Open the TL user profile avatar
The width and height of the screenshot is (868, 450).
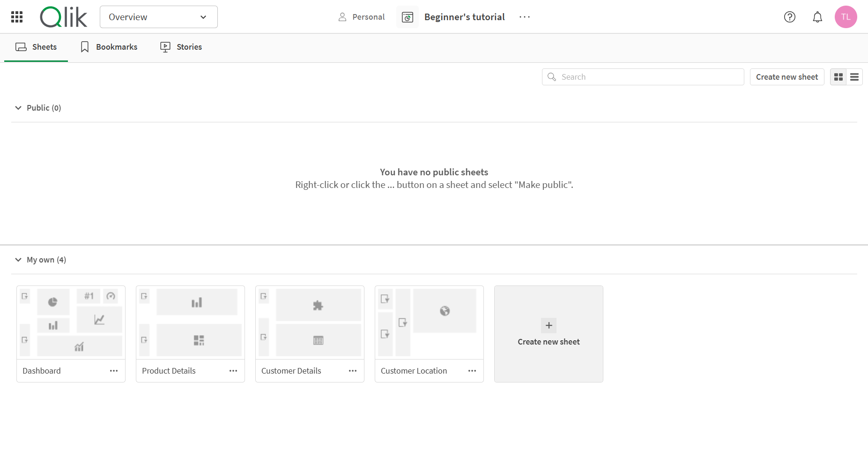click(x=846, y=17)
